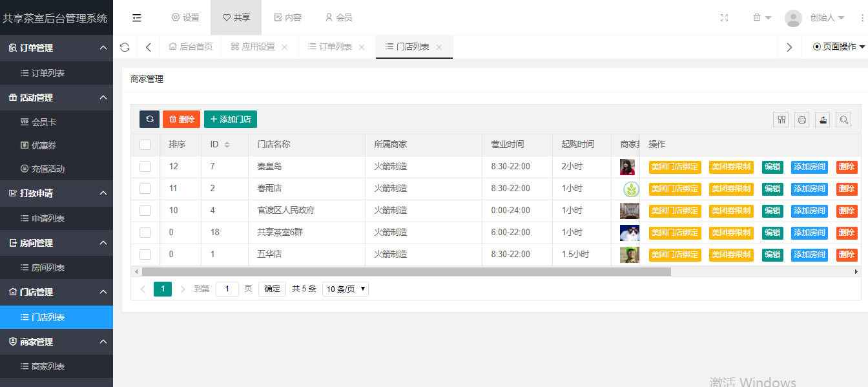Image resolution: width=868 pixels, height=387 pixels.
Task: Click 编辑 for 春雨店 row
Action: click(772, 189)
